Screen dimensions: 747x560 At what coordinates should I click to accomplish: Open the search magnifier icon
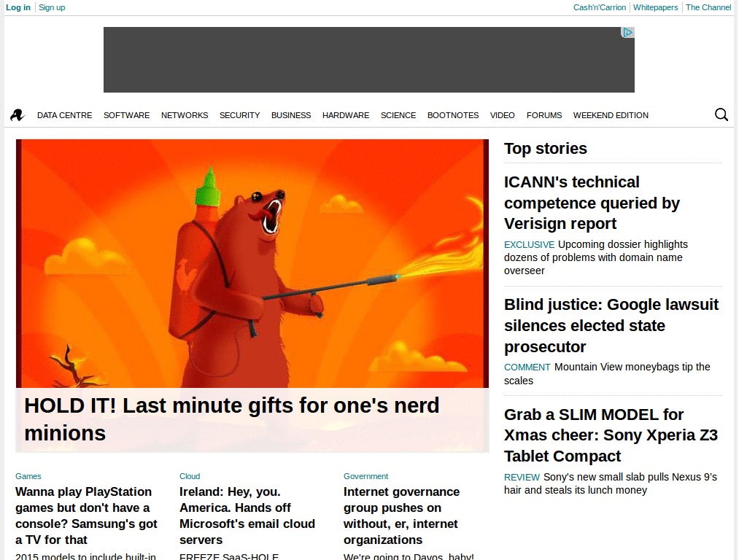pos(721,114)
